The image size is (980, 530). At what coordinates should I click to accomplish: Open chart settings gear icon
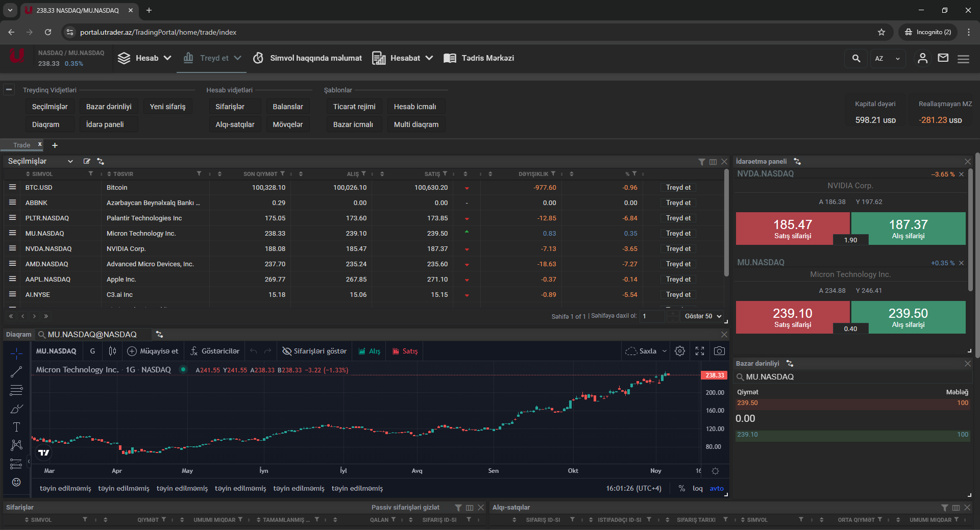680,351
